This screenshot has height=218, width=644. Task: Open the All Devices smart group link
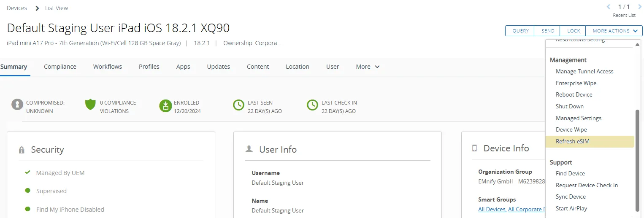coord(492,209)
